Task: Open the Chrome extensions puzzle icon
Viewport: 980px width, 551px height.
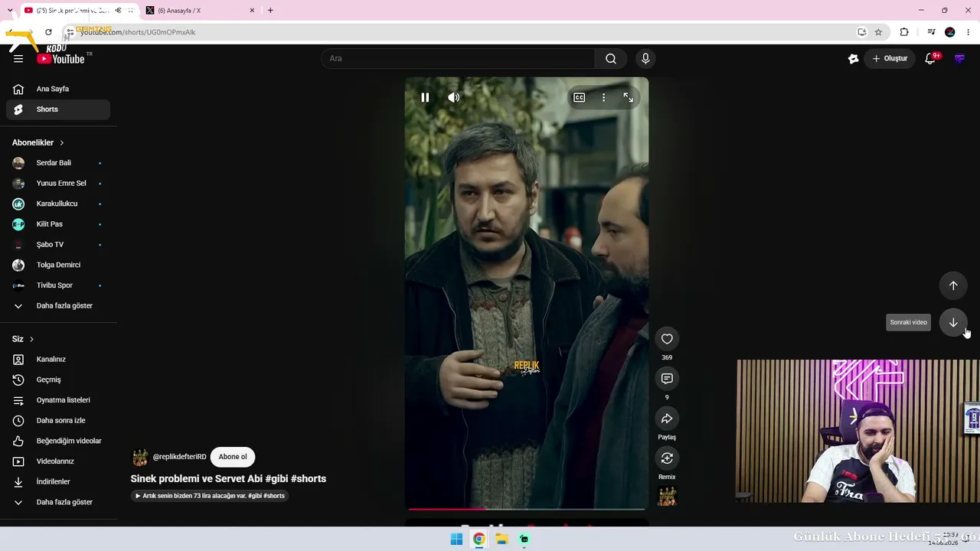Action: click(904, 32)
